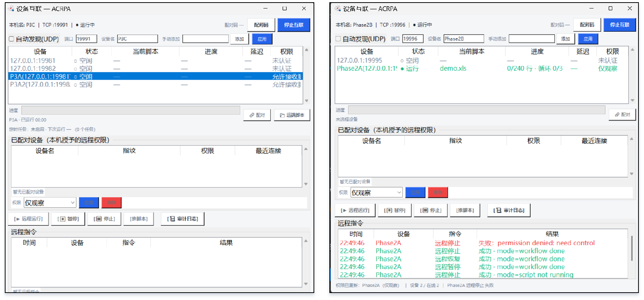Click 停止互联 in the P3C window
This screenshot has width=644, height=300.
[x=294, y=25]
